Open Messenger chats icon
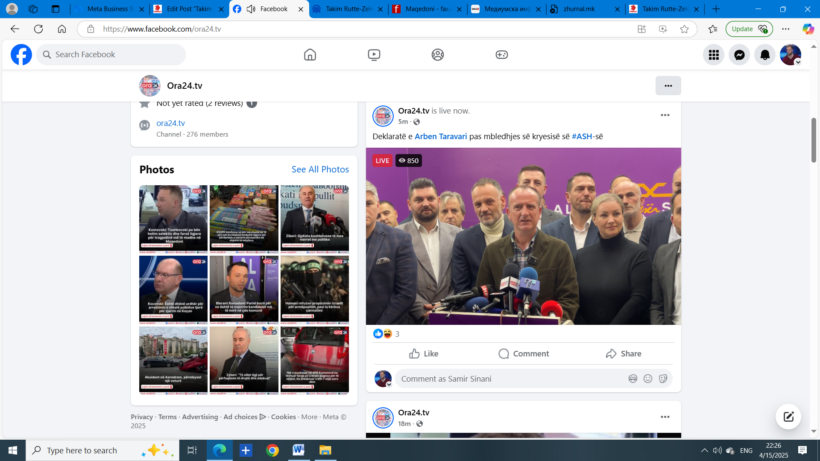This screenshot has width=820, height=461. 739,54
